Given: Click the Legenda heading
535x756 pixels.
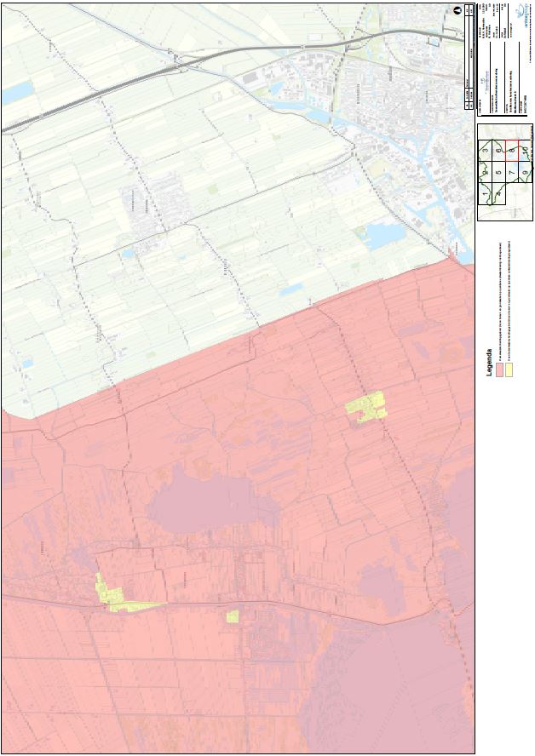Looking at the screenshot, I should click(489, 364).
